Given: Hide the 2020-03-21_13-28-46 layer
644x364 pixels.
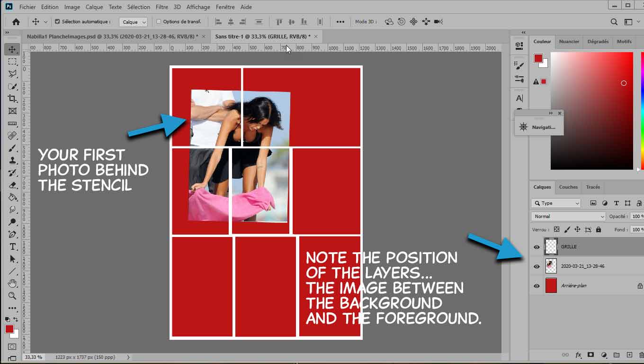Looking at the screenshot, I should pos(537,266).
